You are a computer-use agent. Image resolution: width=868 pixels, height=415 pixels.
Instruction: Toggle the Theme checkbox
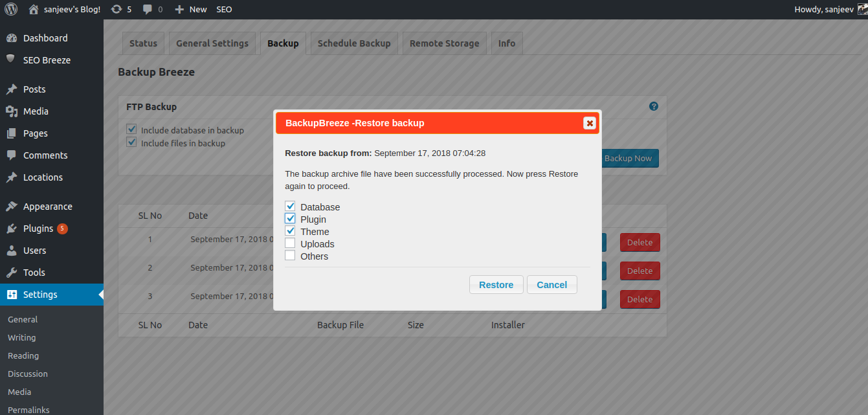tap(290, 231)
